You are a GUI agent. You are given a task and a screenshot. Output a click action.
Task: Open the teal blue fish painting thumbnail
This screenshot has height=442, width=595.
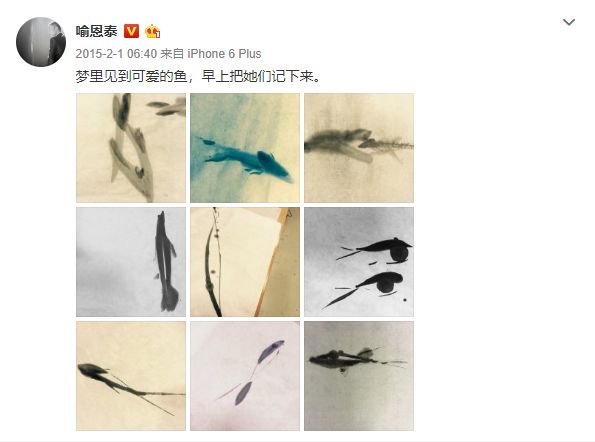click(x=245, y=148)
